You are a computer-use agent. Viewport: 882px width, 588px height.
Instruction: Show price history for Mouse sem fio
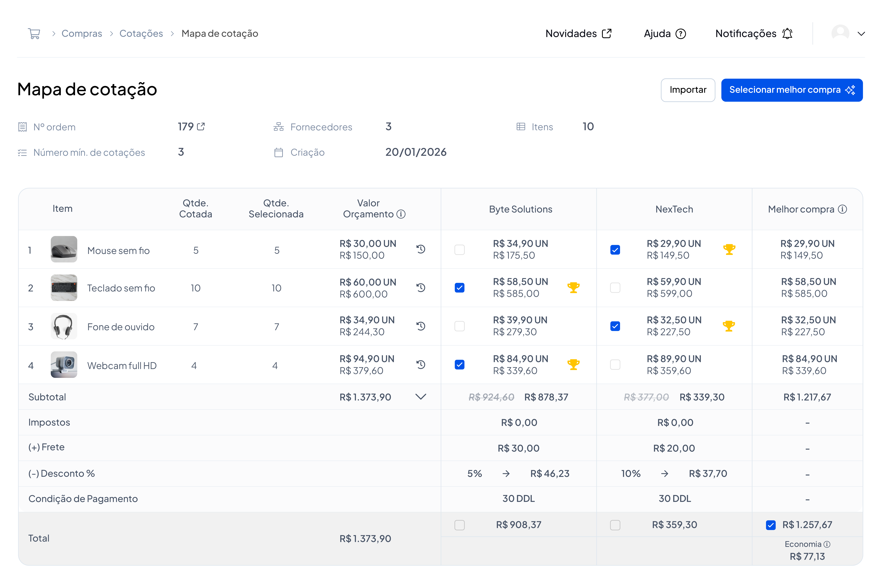[x=421, y=249]
